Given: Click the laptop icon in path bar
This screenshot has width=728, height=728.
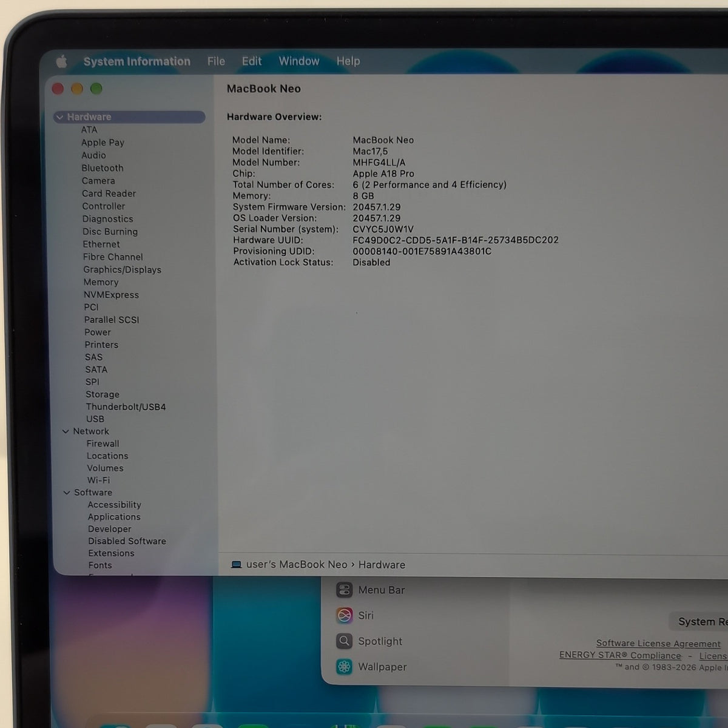Looking at the screenshot, I should point(237,565).
